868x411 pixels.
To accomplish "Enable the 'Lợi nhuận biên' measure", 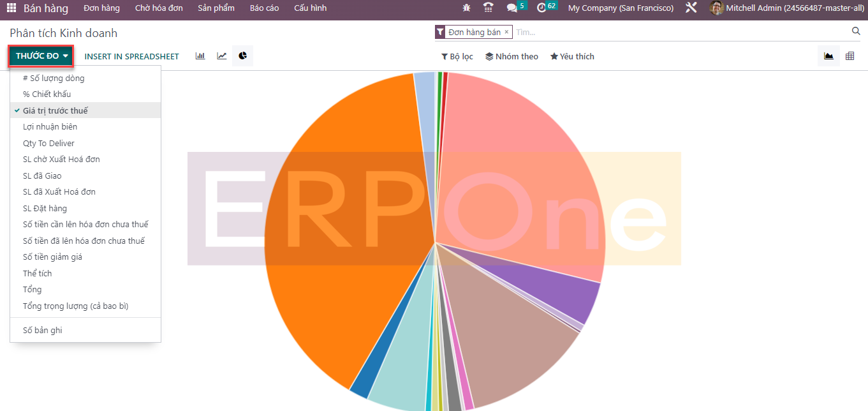I will [x=50, y=127].
